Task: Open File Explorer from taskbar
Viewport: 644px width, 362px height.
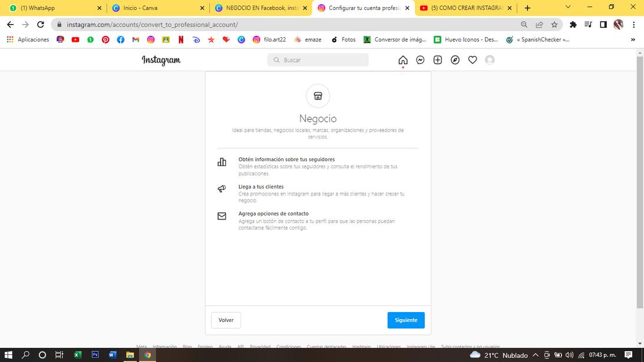Action: [x=130, y=354]
